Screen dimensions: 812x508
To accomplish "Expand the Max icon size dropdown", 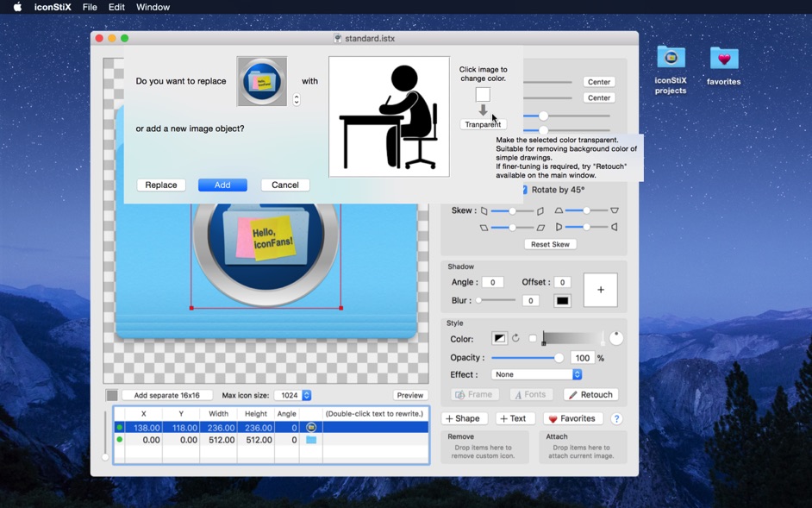I will tap(293, 395).
